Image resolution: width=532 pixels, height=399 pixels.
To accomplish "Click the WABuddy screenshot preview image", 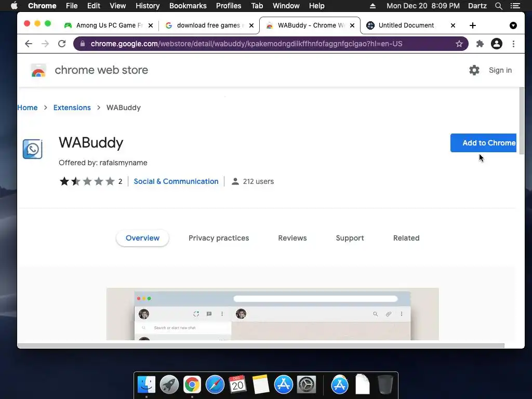I will (272, 314).
